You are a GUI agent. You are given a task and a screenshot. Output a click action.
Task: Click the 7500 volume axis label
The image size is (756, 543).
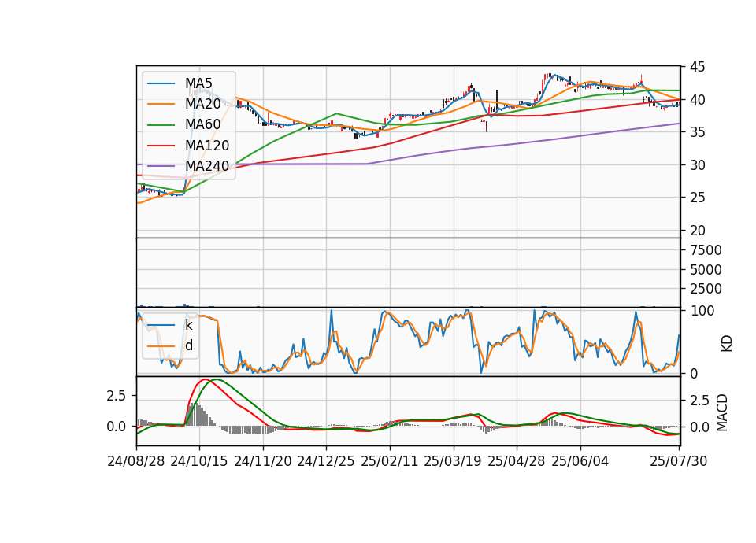tap(706, 250)
